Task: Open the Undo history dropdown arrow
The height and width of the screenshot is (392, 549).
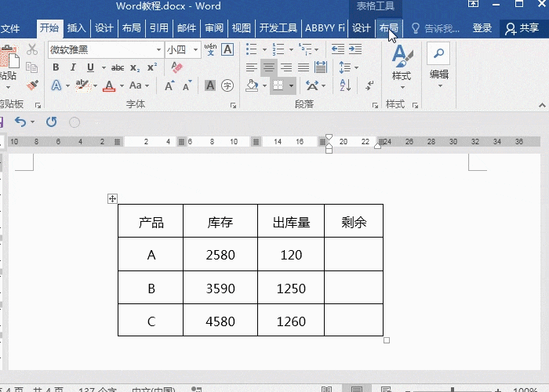Action: (x=33, y=122)
